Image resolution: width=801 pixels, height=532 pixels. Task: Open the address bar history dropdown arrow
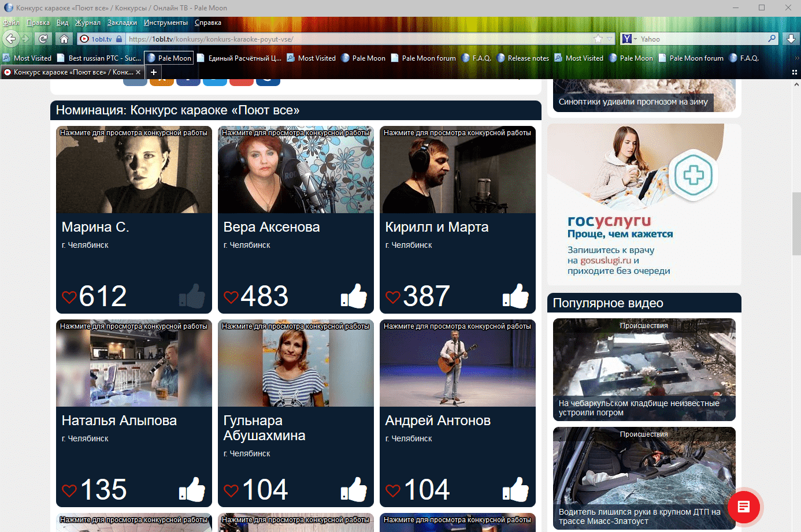tap(610, 39)
